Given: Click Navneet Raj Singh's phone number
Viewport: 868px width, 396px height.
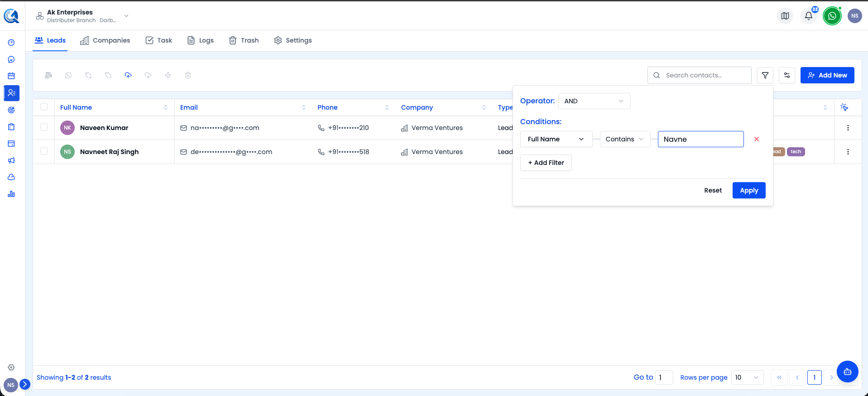Looking at the screenshot, I should tap(348, 152).
